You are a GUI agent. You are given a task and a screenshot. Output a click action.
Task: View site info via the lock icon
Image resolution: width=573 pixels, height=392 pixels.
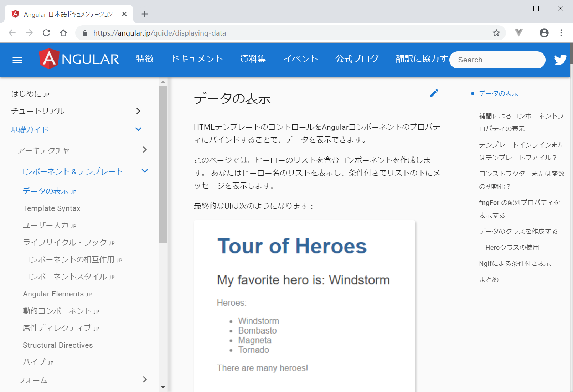click(85, 33)
